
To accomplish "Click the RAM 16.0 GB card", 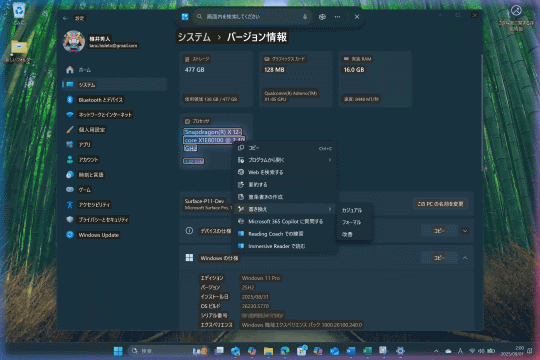I will (375, 79).
